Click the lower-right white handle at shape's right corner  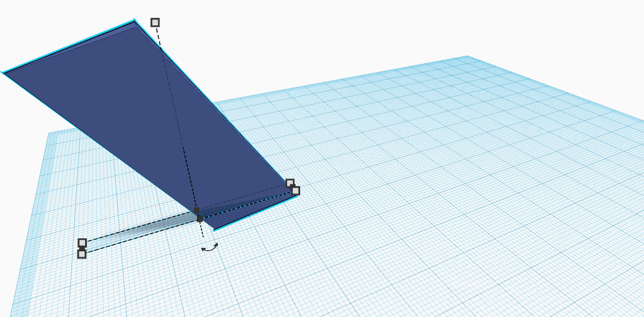coord(295,190)
